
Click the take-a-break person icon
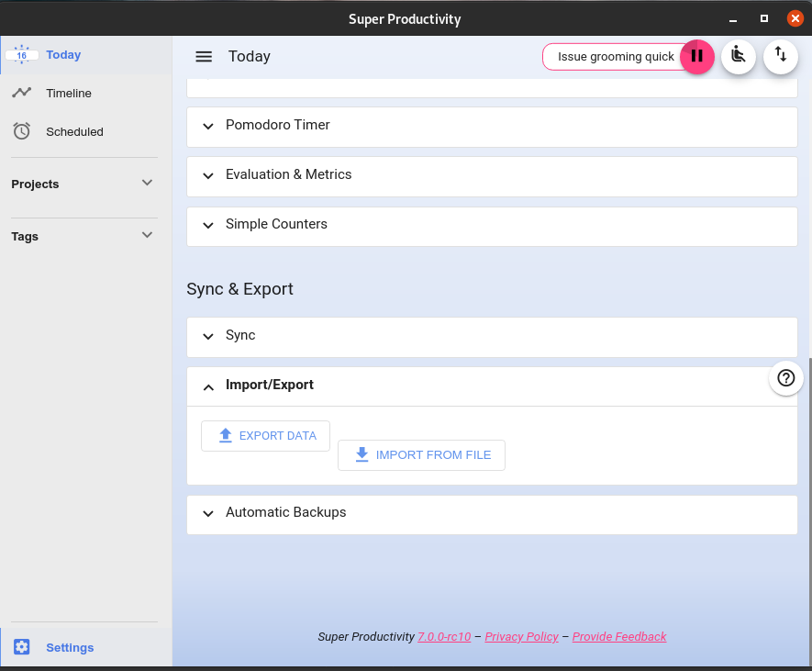[x=739, y=55]
